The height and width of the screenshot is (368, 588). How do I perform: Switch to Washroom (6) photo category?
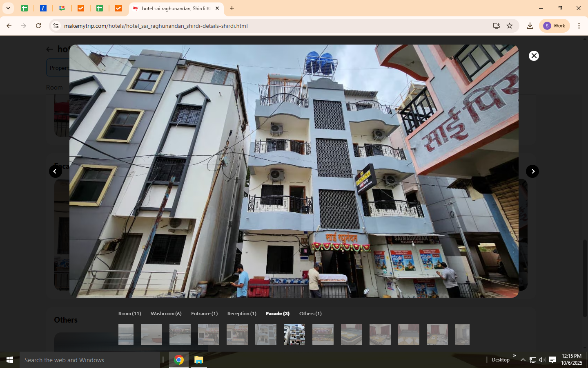click(166, 314)
